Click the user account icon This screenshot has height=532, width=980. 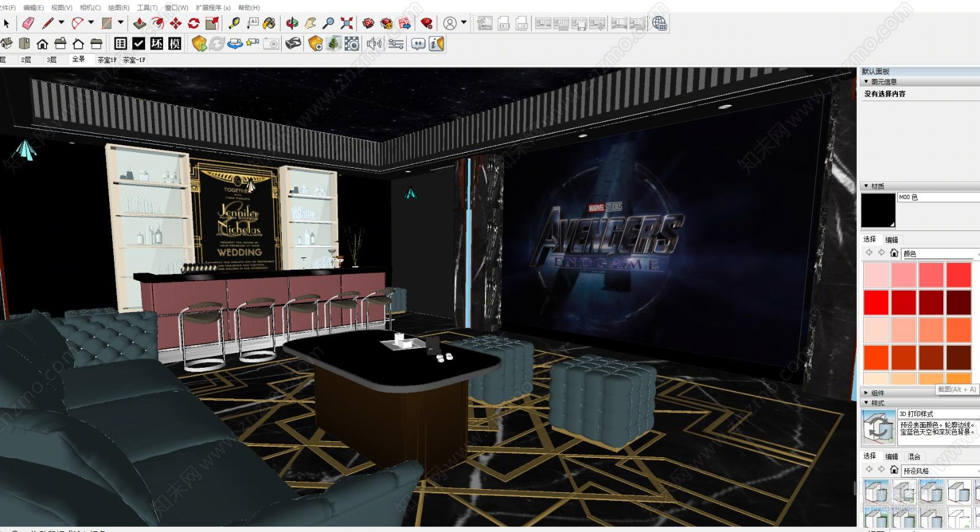pos(450,23)
